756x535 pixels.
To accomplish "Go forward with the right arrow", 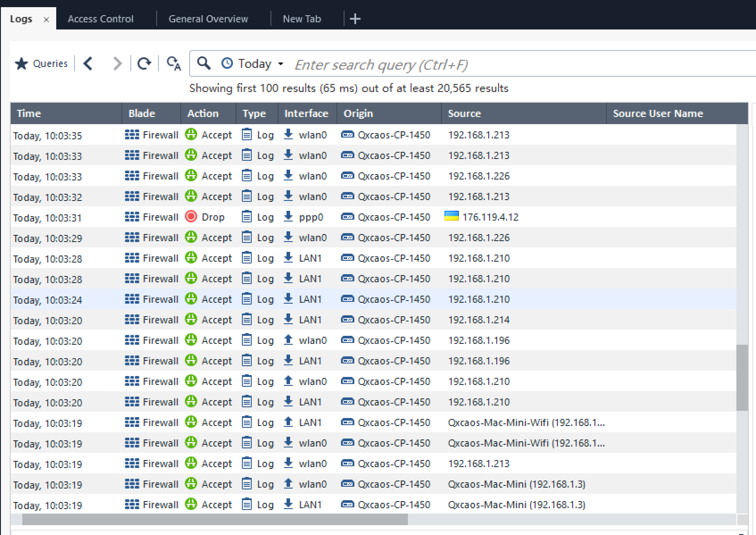I will [x=117, y=64].
